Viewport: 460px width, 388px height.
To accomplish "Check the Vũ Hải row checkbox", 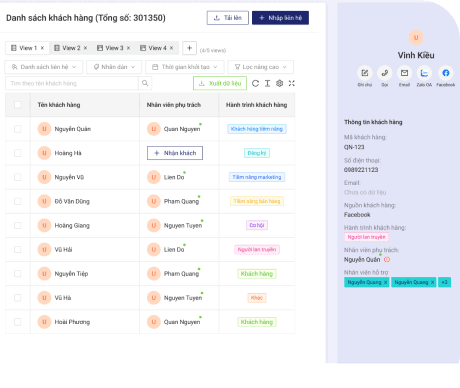I will [x=18, y=250].
